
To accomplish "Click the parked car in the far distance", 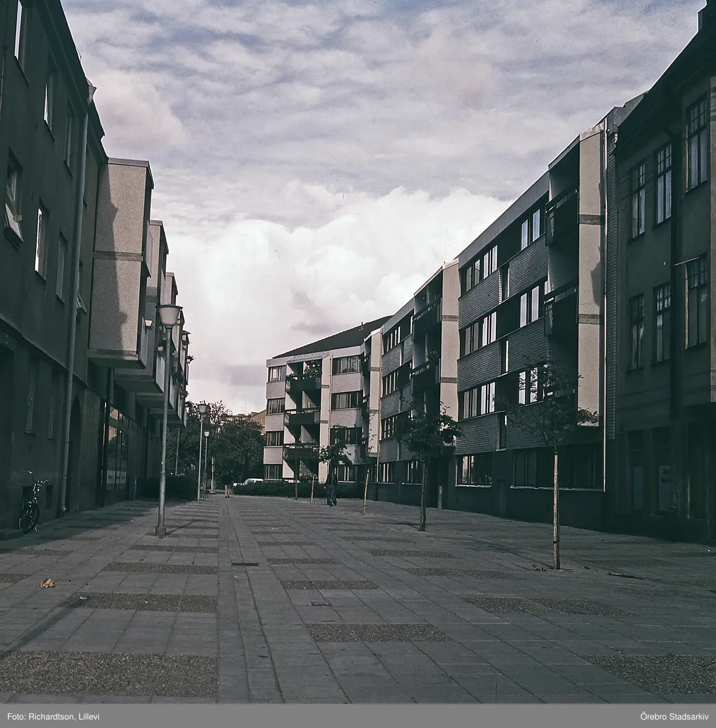I will (250, 482).
